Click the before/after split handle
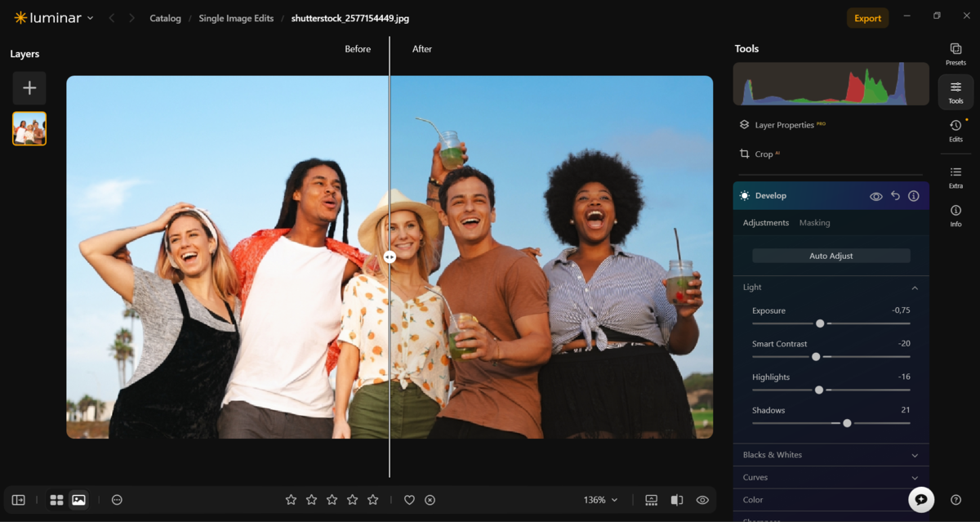The width and height of the screenshot is (980, 522). tap(390, 257)
